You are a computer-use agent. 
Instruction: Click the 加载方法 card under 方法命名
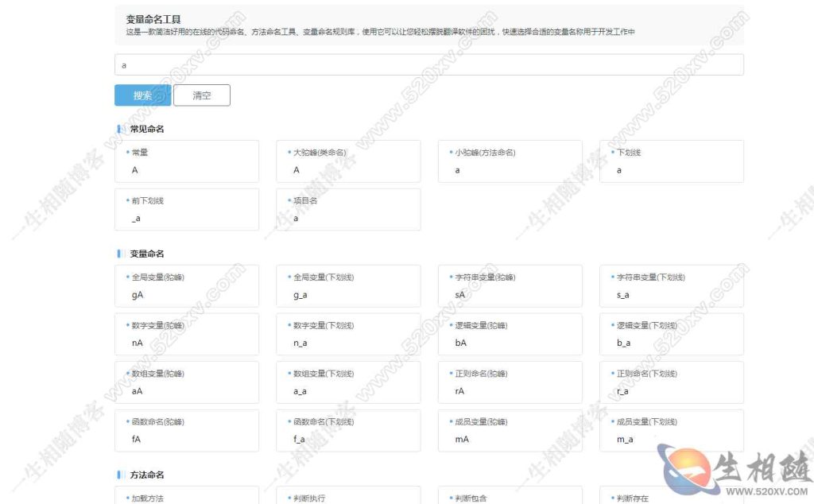point(187,498)
